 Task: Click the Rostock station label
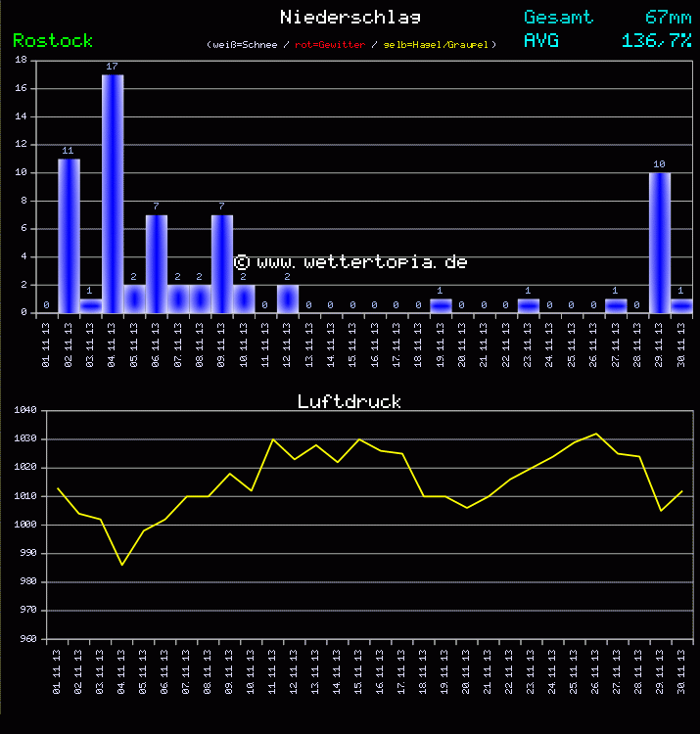tap(53, 40)
